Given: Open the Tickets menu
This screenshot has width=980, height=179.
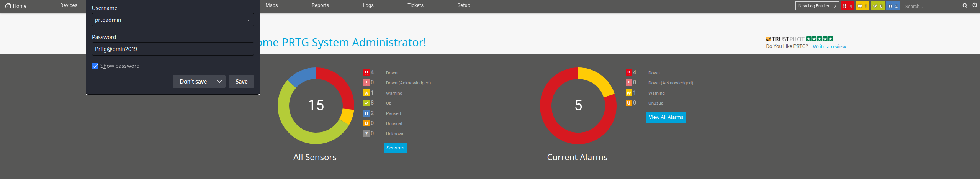Looking at the screenshot, I should point(415,5).
